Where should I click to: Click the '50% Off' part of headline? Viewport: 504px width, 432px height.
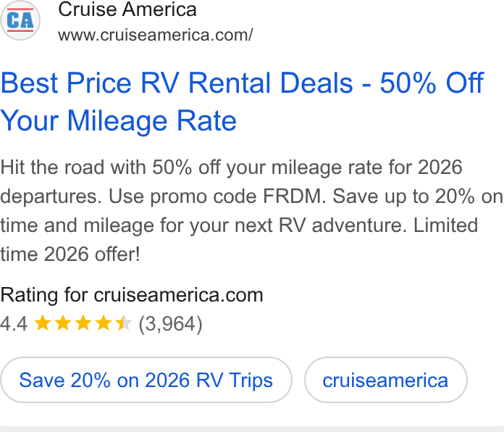pos(432,83)
